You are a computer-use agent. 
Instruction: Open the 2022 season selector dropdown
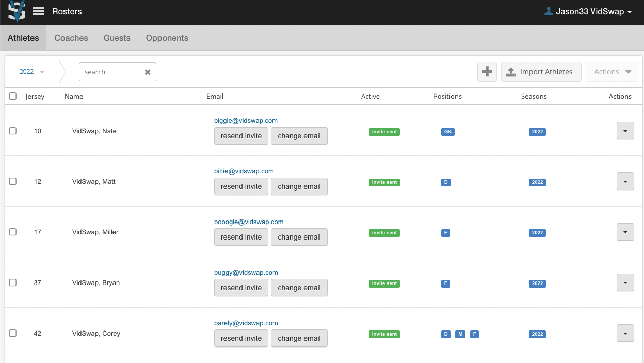[32, 72]
